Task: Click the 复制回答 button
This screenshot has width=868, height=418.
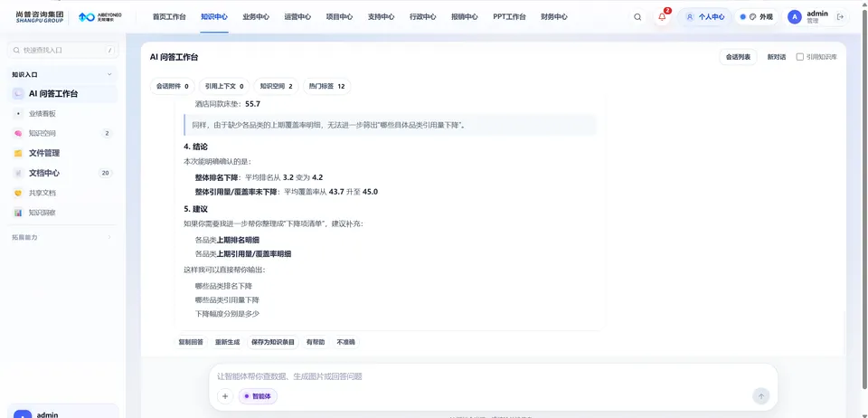Action: tap(191, 342)
